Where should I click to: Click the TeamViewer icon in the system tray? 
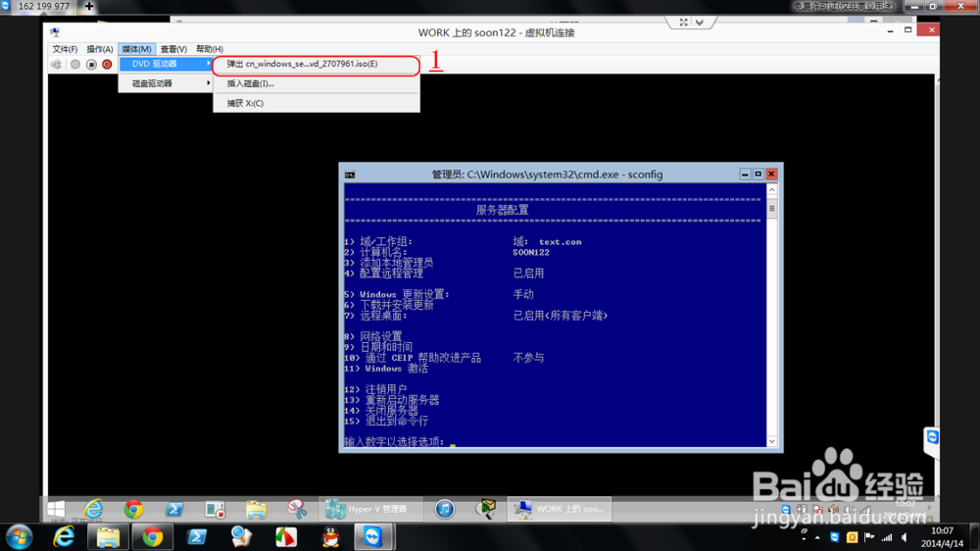pyautogui.click(x=834, y=537)
